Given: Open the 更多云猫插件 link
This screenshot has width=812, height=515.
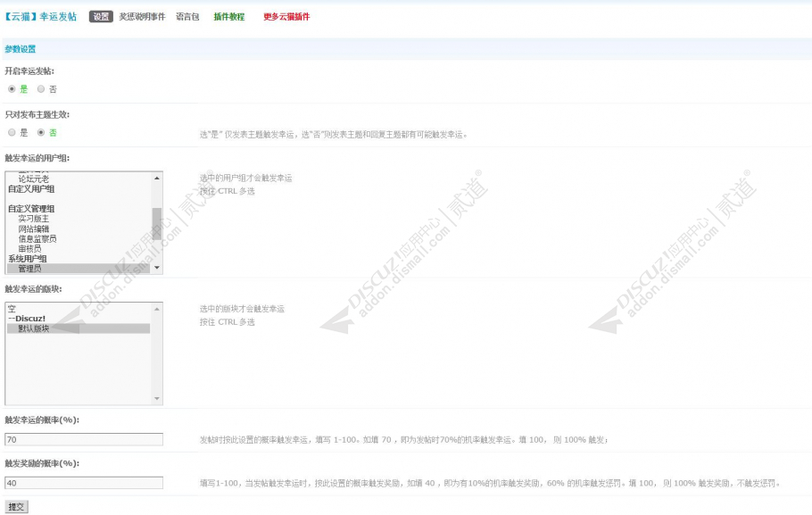Looking at the screenshot, I should pos(286,17).
